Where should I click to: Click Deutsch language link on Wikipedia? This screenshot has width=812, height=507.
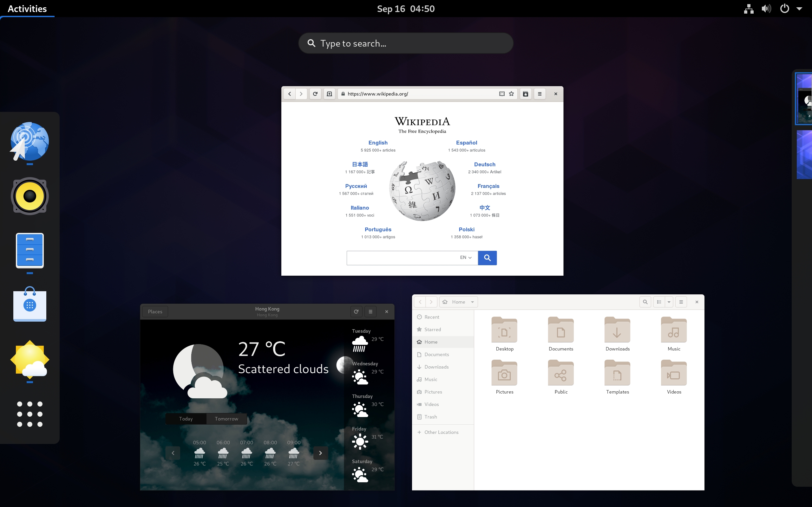484,164
